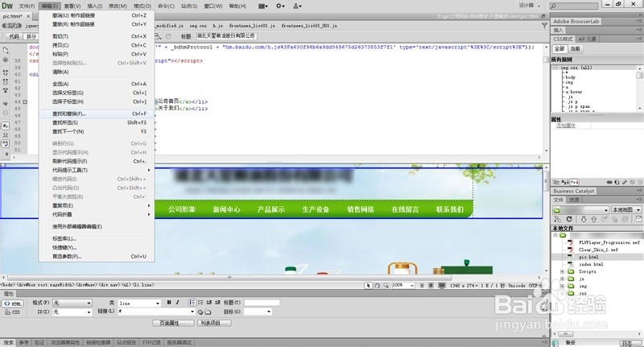644x347 pixels.
Task: Choose Select All in Edit menu
Action: 97,84
